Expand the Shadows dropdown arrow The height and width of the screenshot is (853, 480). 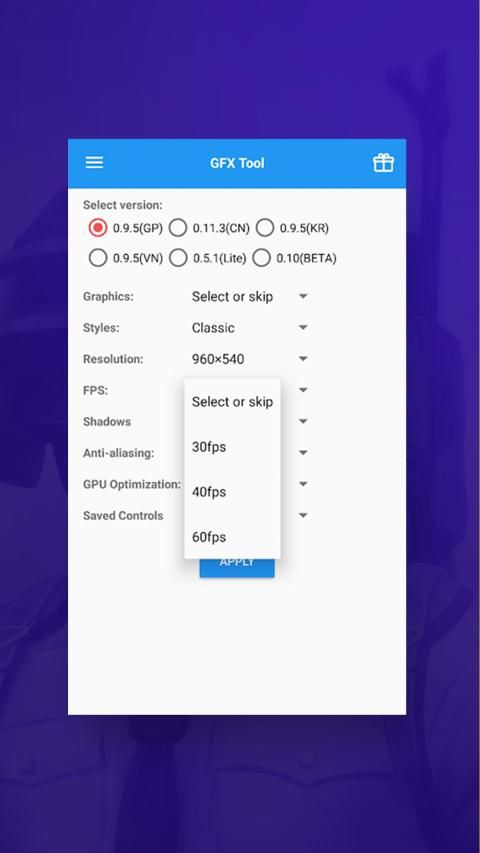click(303, 421)
